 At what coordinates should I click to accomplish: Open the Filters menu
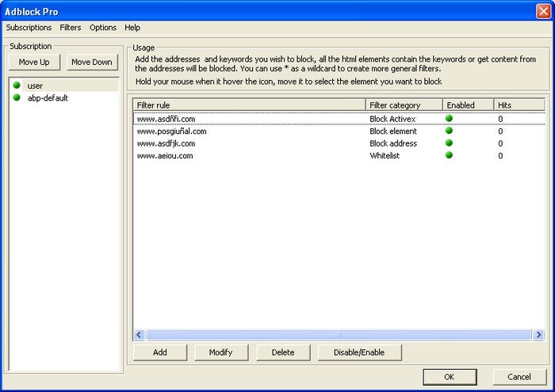pyautogui.click(x=70, y=28)
